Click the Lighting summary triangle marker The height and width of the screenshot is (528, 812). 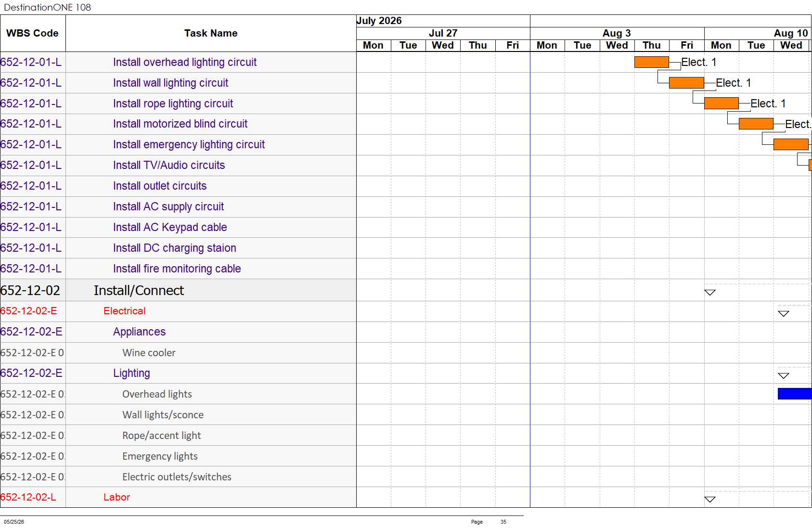pyautogui.click(x=784, y=375)
